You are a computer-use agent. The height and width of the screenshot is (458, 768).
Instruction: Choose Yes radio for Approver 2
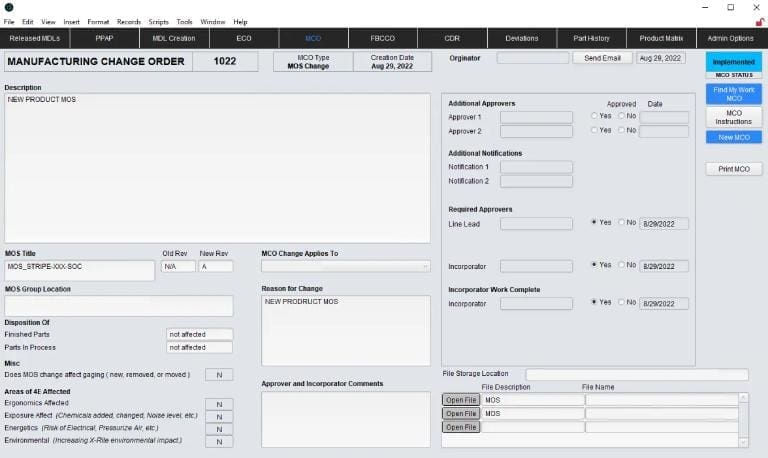tap(594, 130)
